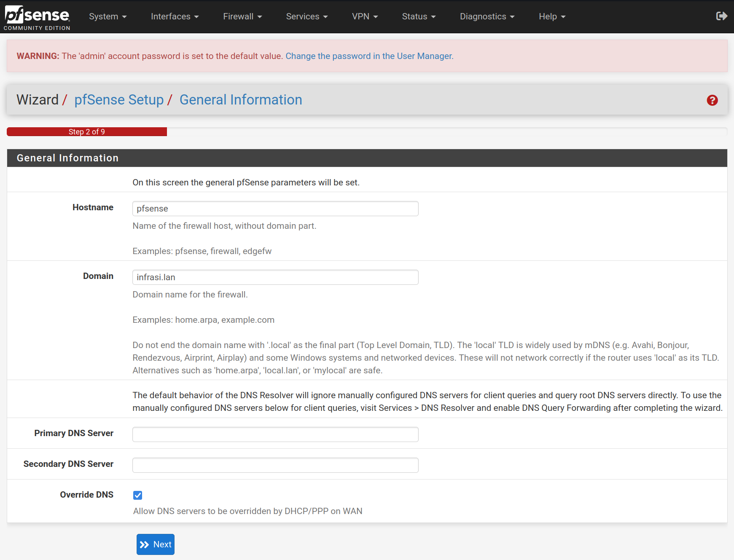Click 'Domain name for the firewall.' text
Viewport: 734px width, 560px height.
tap(190, 295)
